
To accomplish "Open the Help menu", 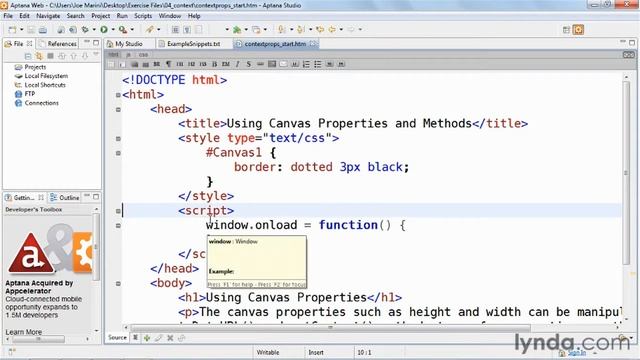I will pyautogui.click(x=194, y=16).
